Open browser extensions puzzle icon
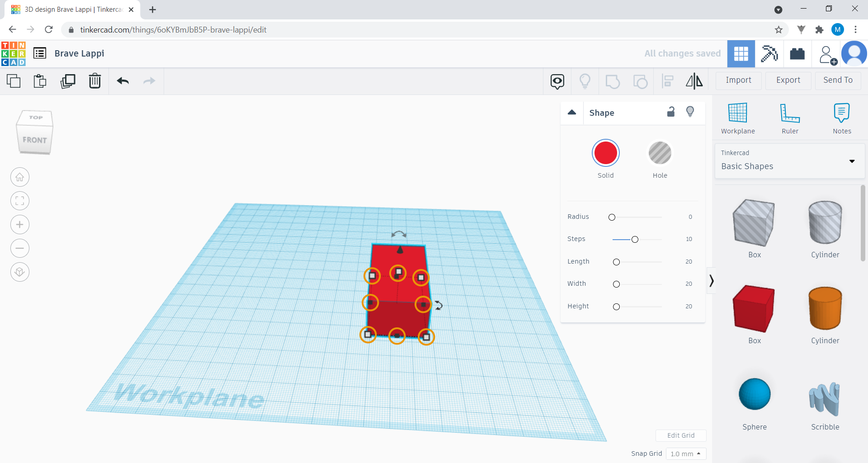 (819, 30)
